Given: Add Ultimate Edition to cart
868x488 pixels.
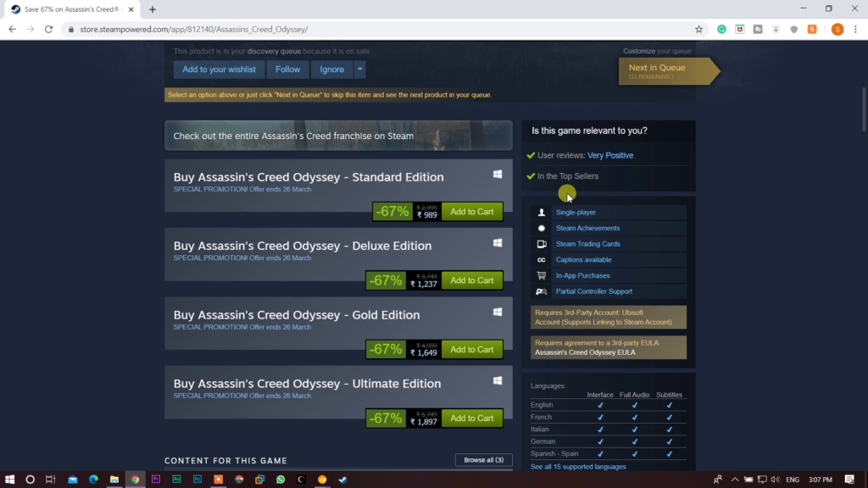Looking at the screenshot, I should click(472, 419).
